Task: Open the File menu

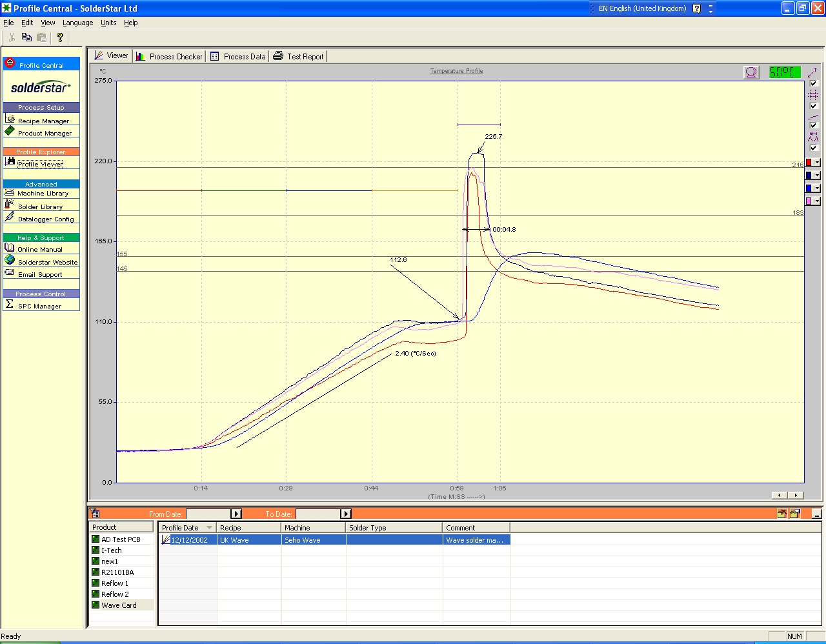Action: pyautogui.click(x=8, y=23)
